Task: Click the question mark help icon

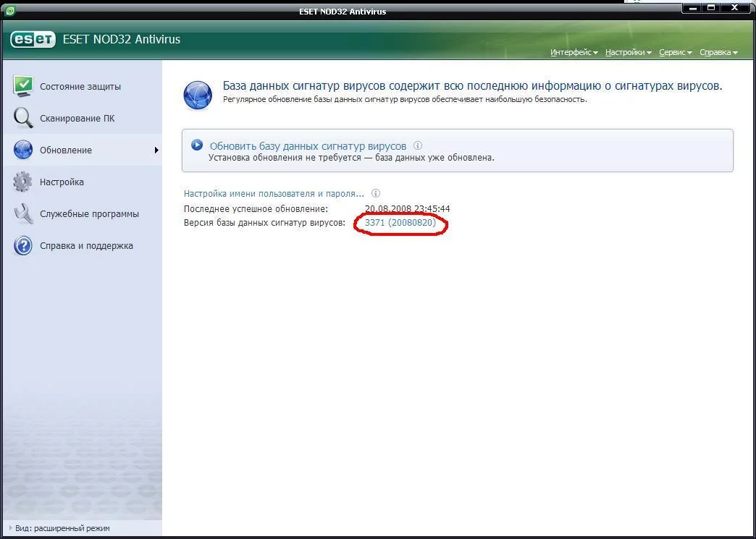Action: (22, 246)
